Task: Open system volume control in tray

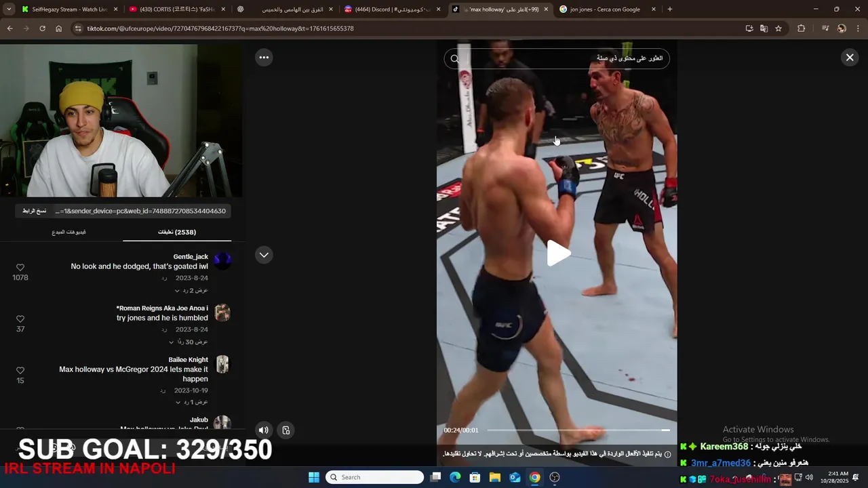Action: coord(809,477)
